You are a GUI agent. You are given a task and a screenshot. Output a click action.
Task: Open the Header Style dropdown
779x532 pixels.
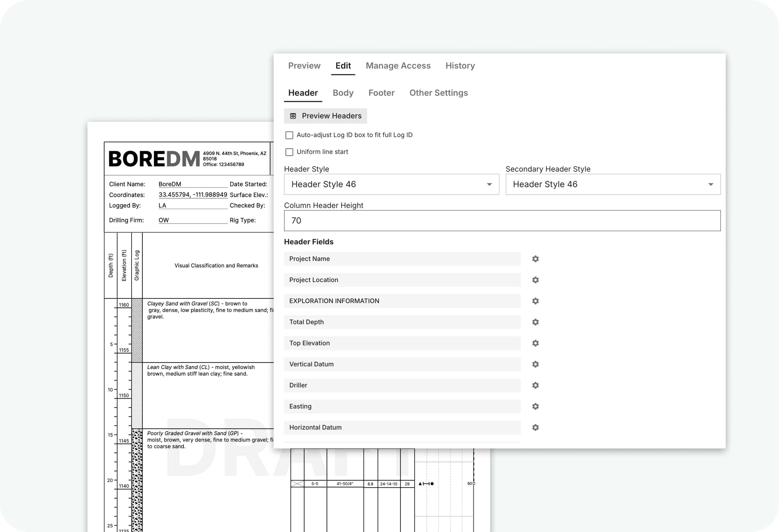[x=489, y=184]
